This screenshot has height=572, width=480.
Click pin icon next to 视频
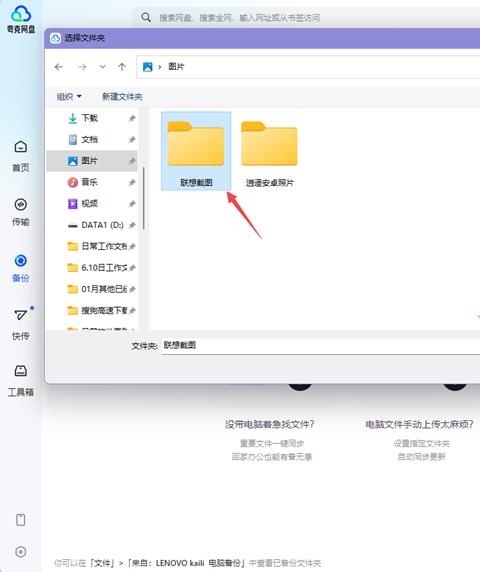pos(132,204)
